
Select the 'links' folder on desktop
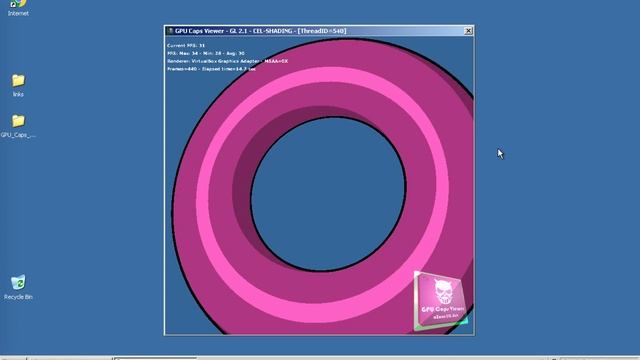18,85
